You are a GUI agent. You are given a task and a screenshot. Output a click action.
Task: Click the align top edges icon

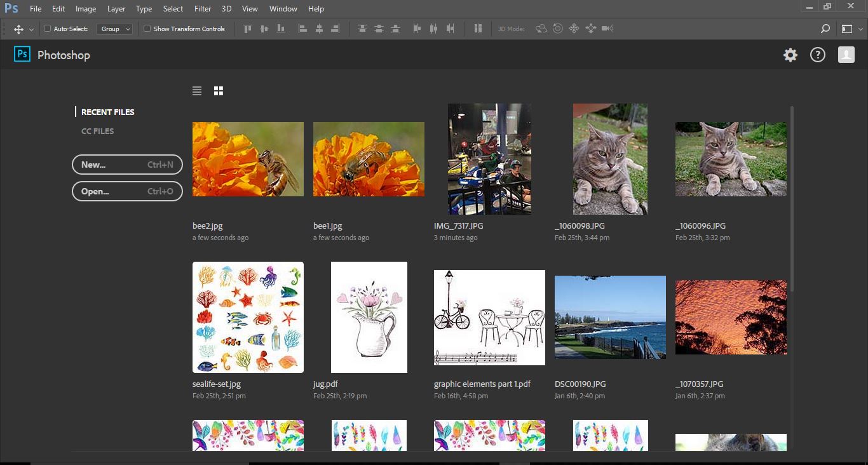(x=248, y=29)
